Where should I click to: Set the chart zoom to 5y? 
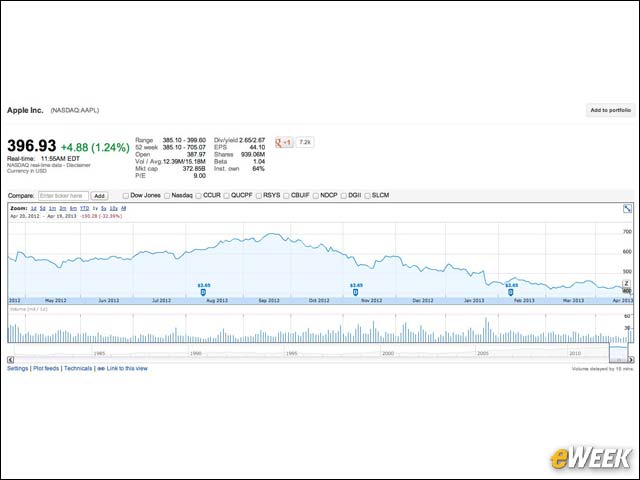click(103, 209)
